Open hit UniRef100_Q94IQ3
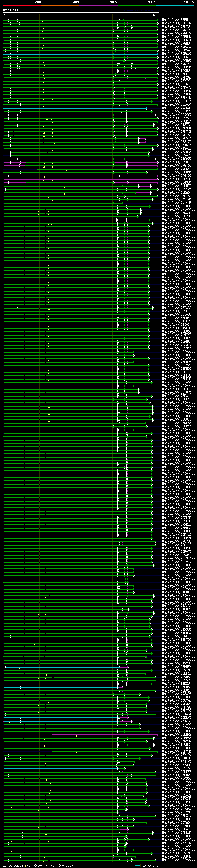Screen dimensions: 197x868 (x=177, y=176)
